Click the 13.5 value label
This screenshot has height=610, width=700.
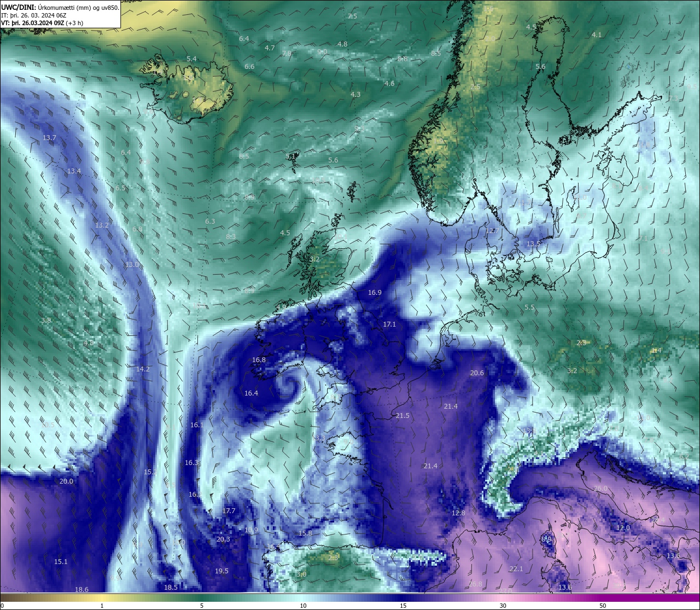534,244
